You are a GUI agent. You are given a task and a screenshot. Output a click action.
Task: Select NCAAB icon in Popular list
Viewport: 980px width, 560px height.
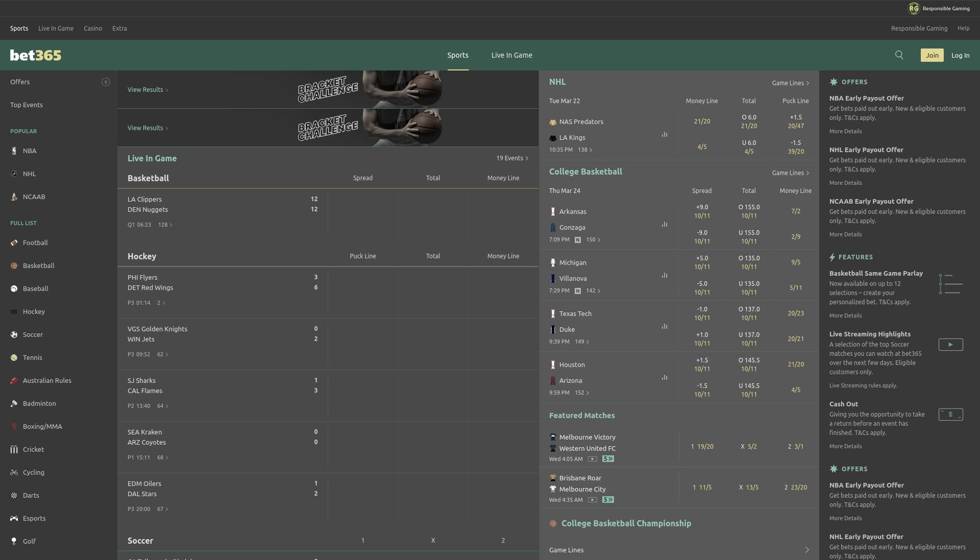point(14,197)
